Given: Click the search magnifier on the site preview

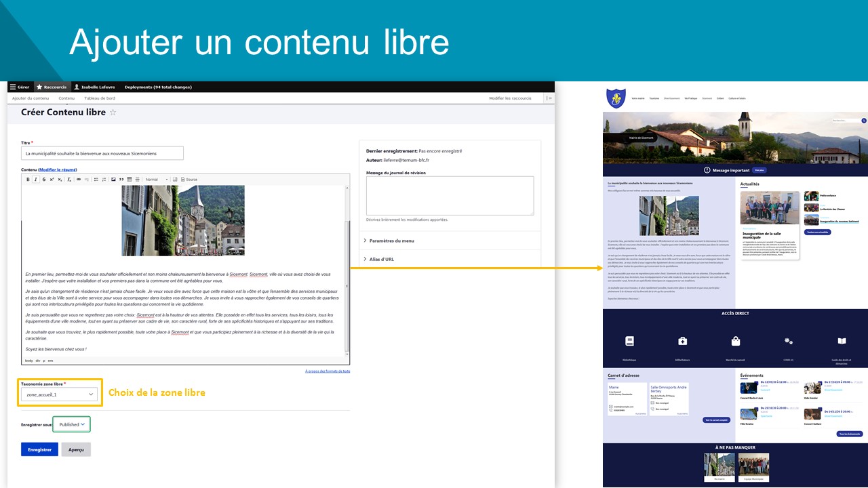Looking at the screenshot, I should click(864, 121).
